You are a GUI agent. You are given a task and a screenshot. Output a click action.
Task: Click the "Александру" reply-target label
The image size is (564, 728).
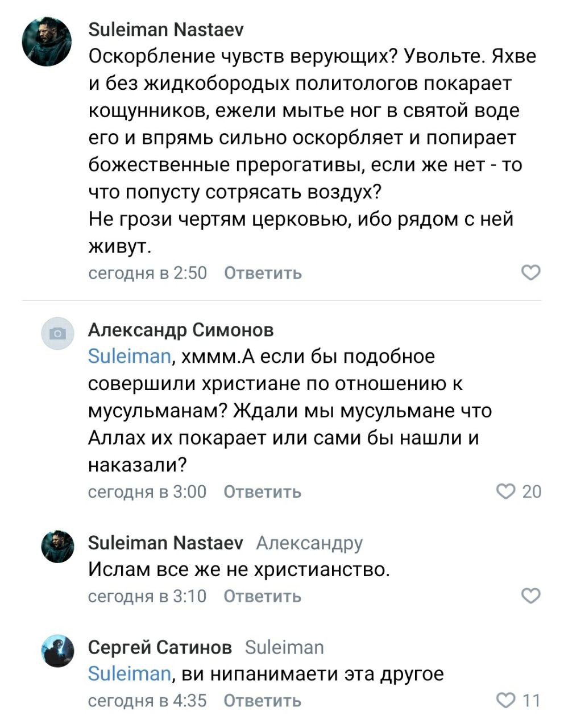pyautogui.click(x=309, y=543)
